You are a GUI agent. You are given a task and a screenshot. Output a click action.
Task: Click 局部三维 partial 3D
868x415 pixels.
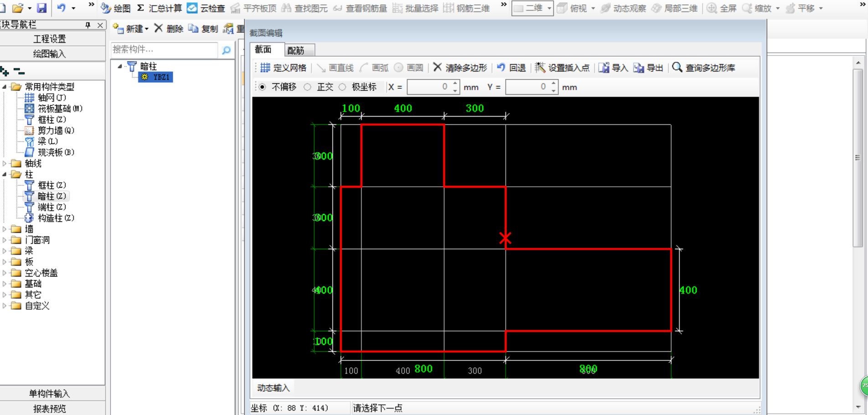point(674,8)
